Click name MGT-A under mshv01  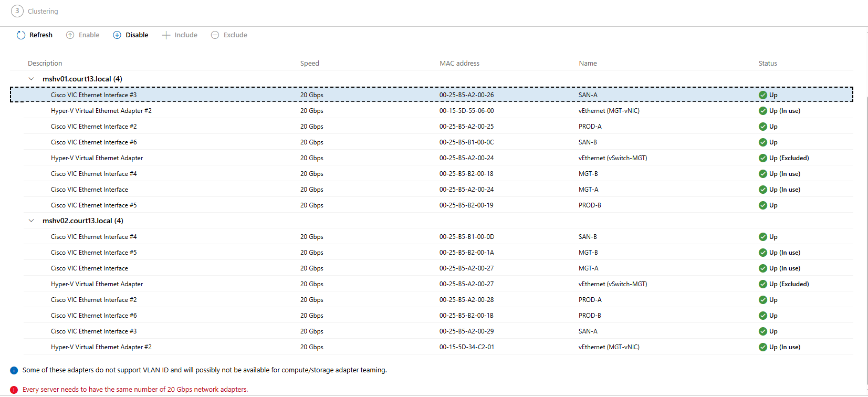589,190
